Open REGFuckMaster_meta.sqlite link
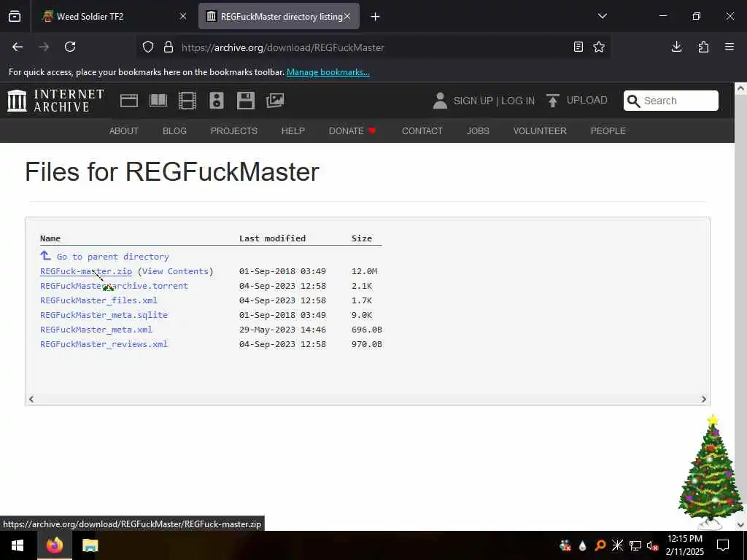This screenshot has width=747, height=560. (104, 315)
